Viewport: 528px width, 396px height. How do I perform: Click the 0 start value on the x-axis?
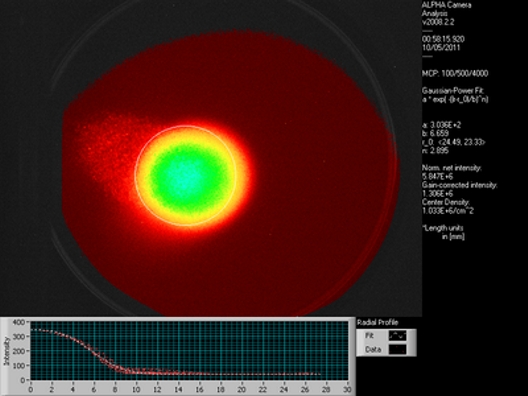pyautogui.click(x=31, y=390)
